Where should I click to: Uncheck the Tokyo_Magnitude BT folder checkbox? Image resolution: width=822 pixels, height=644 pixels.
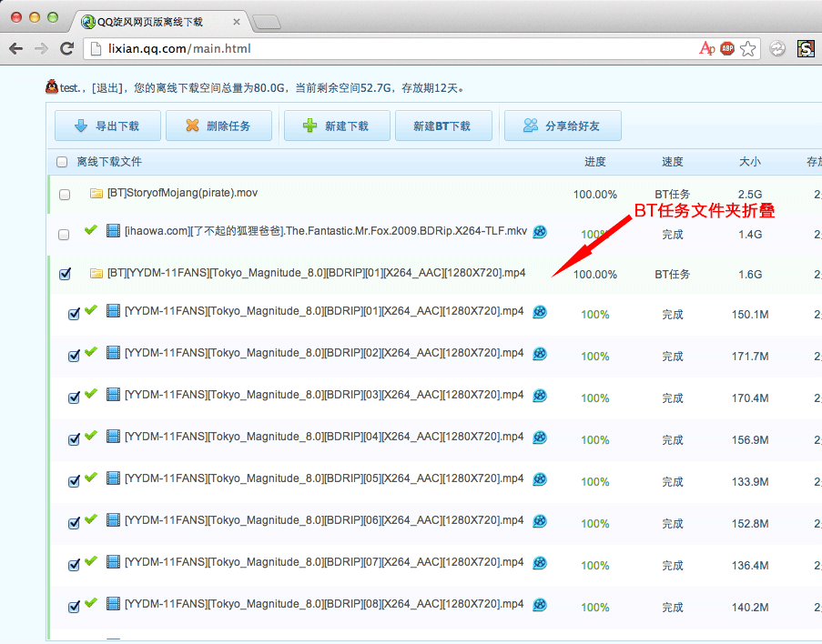pyautogui.click(x=65, y=274)
